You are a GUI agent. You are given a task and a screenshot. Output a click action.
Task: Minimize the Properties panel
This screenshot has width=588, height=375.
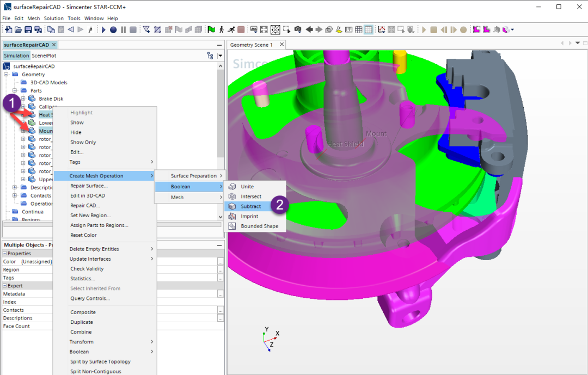click(219, 245)
